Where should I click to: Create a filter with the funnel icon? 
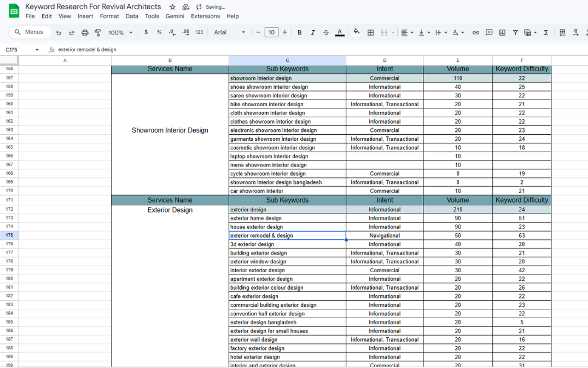[x=515, y=33]
